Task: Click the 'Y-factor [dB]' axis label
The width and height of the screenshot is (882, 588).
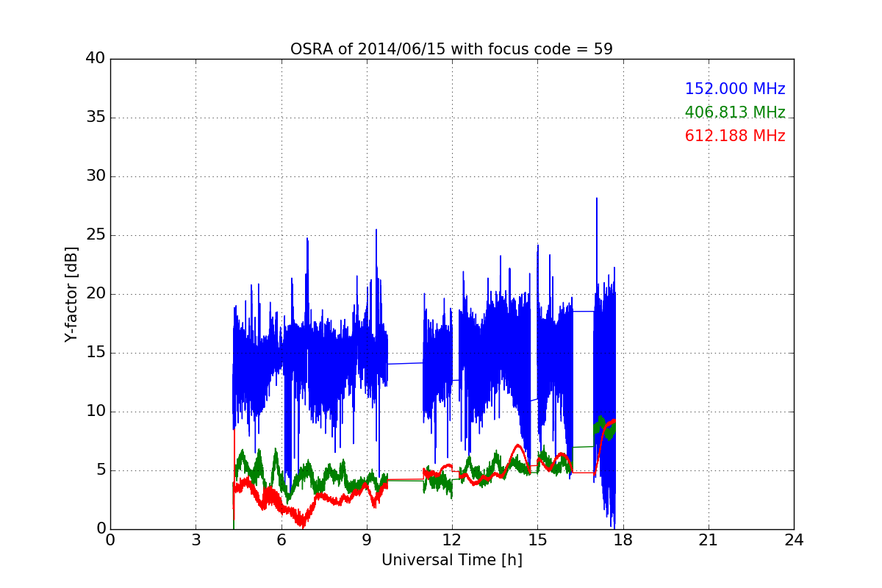Action: (x=71, y=294)
